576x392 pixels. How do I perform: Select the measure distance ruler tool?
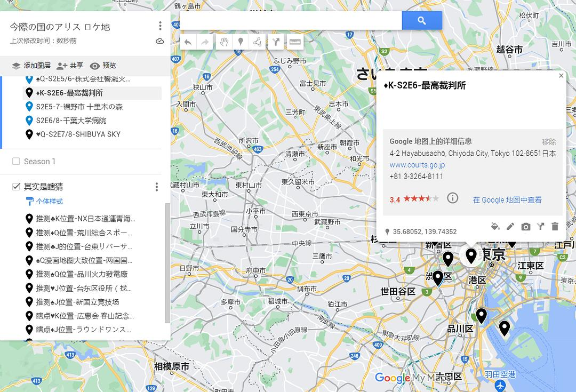(x=294, y=42)
